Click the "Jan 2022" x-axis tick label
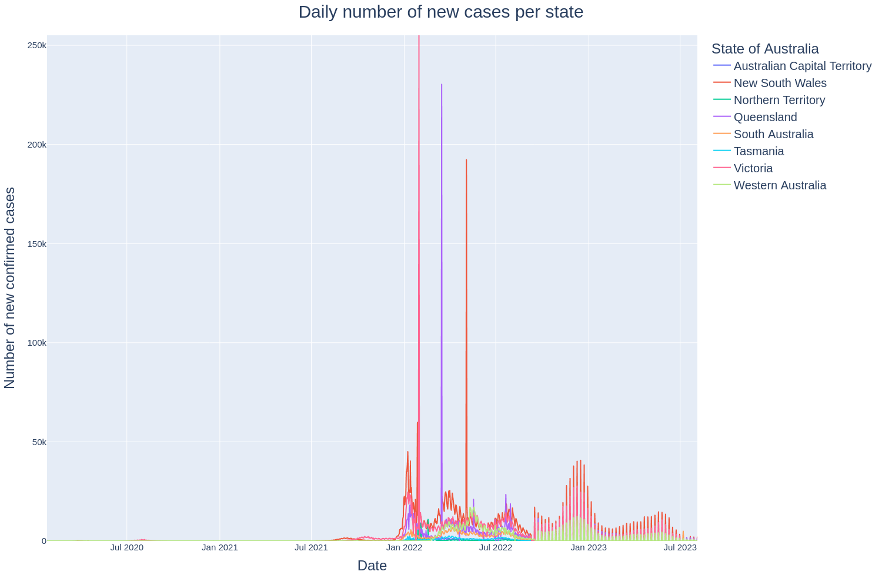Screen dimensions: 882x588 tap(404, 548)
